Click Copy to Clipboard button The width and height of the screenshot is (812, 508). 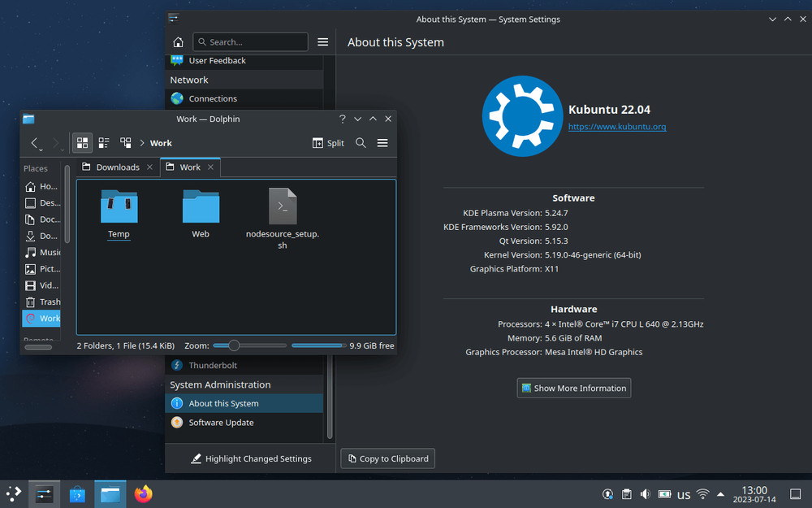click(388, 458)
